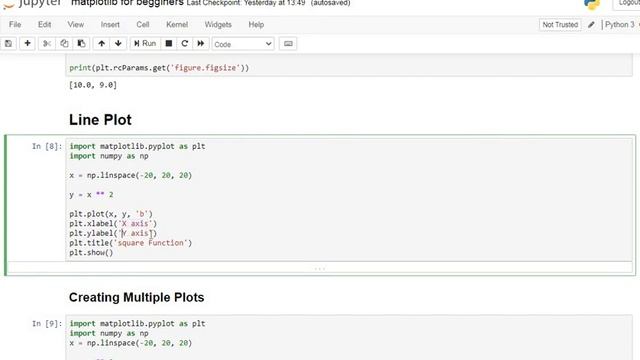Viewport: 640px width, 360px height.
Task: Click x = np.linspace line in cell 9
Action: [x=131, y=343]
